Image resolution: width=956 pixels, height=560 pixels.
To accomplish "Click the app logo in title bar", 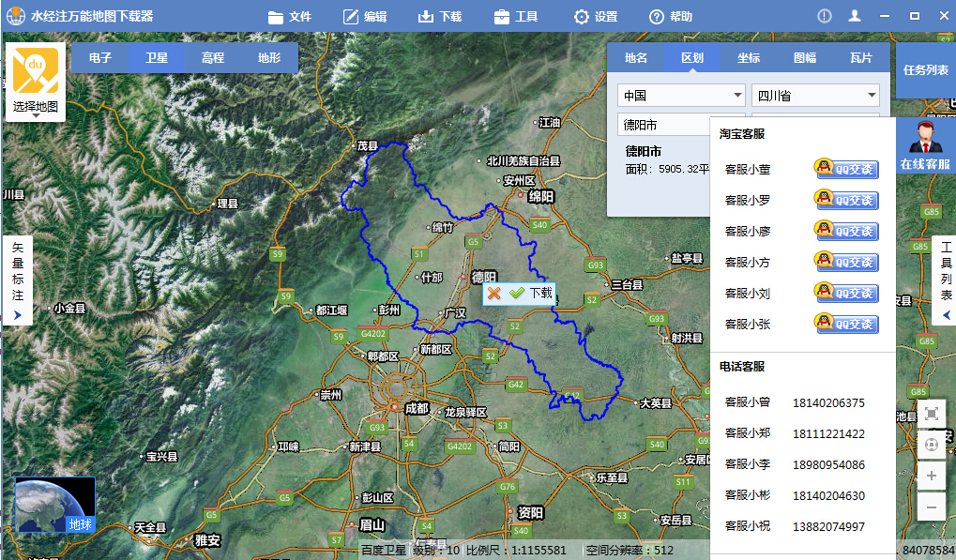I will [x=15, y=16].
